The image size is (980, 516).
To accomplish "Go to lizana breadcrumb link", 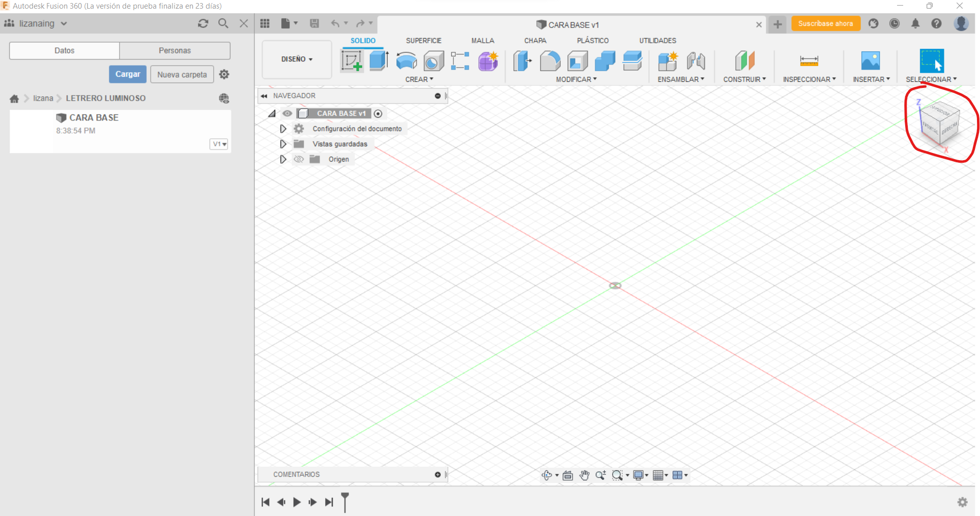I will click(x=43, y=98).
